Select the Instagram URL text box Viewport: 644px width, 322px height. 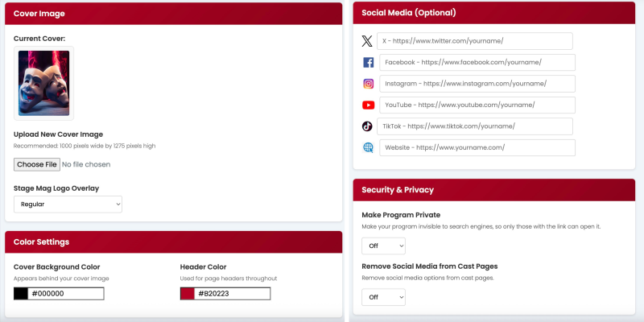pyautogui.click(x=477, y=84)
